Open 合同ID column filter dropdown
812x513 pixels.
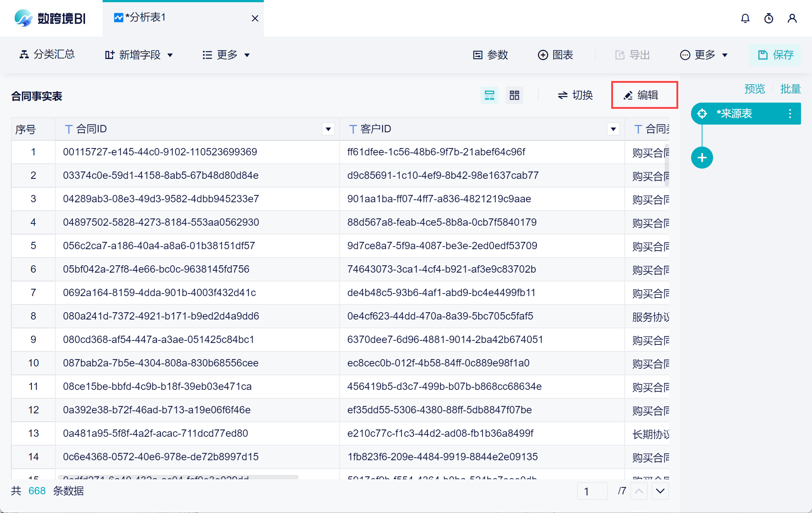(x=328, y=129)
